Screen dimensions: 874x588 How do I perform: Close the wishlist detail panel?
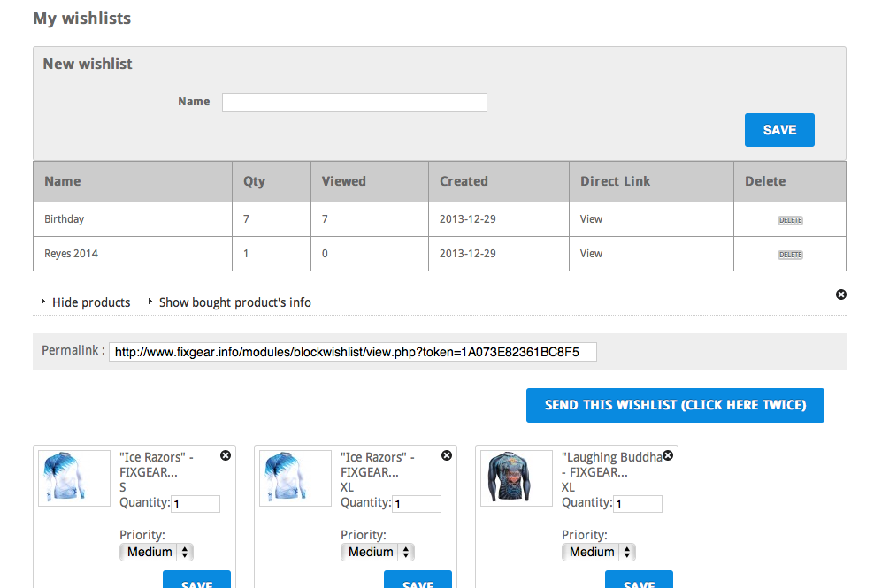coord(841,294)
